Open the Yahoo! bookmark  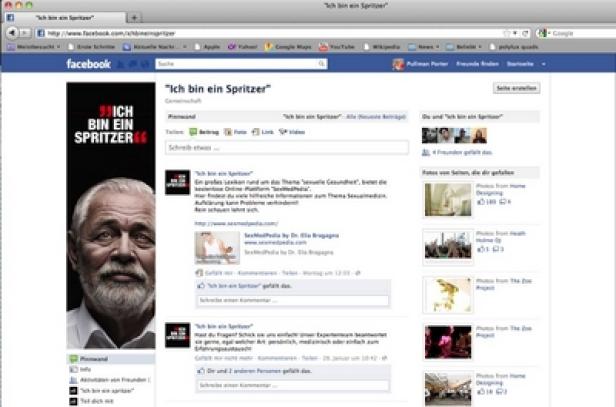[x=243, y=47]
